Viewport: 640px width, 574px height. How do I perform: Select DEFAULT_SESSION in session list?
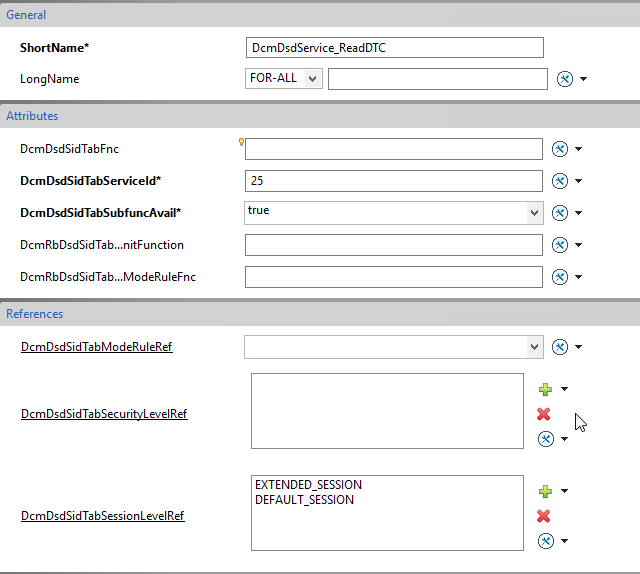click(x=304, y=500)
